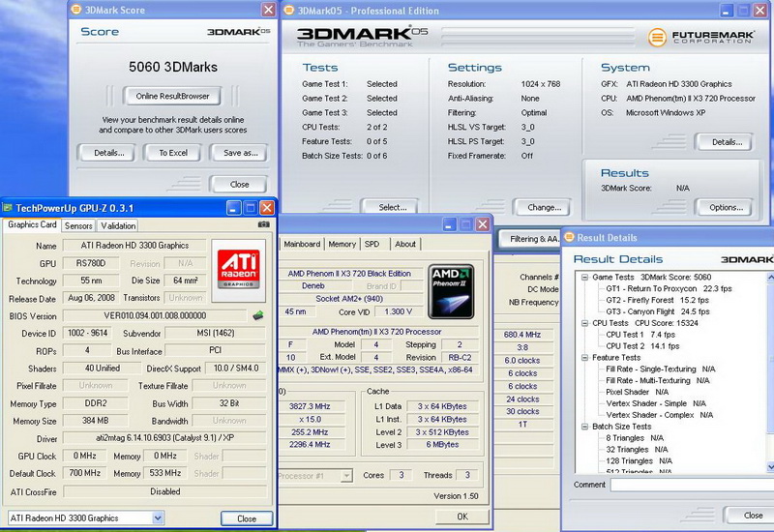Image resolution: width=774 pixels, height=532 pixels.
Task: Switch to the Sensors tab in GPU-Z
Action: click(78, 225)
